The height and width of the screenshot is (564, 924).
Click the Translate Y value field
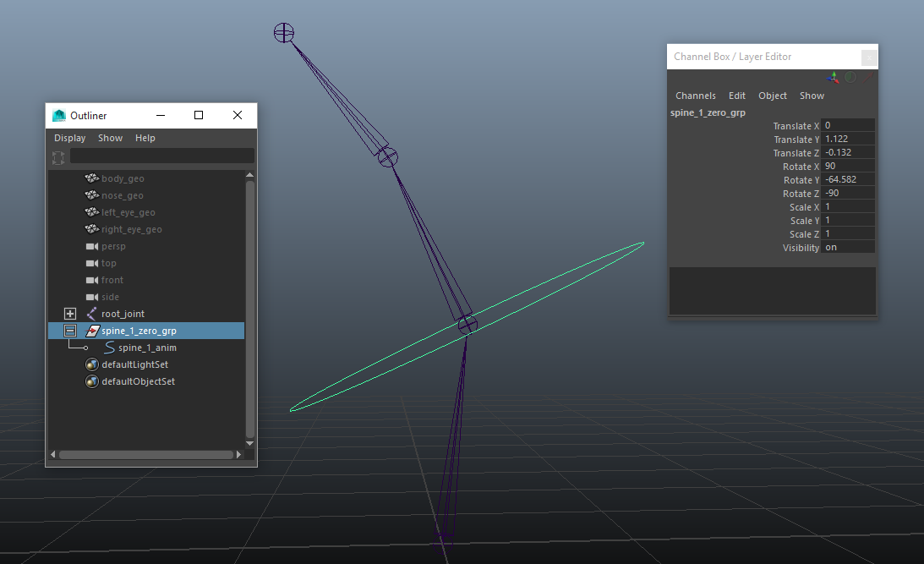pyautogui.click(x=848, y=140)
